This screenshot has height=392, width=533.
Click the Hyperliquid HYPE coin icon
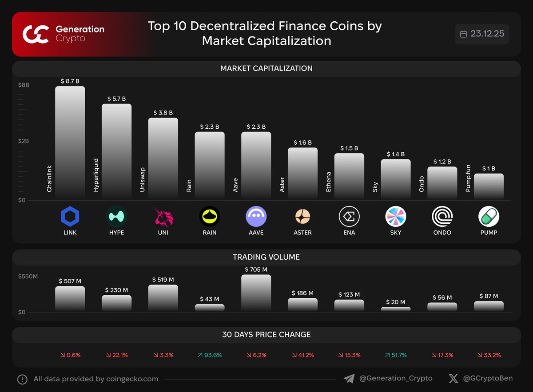click(x=116, y=217)
